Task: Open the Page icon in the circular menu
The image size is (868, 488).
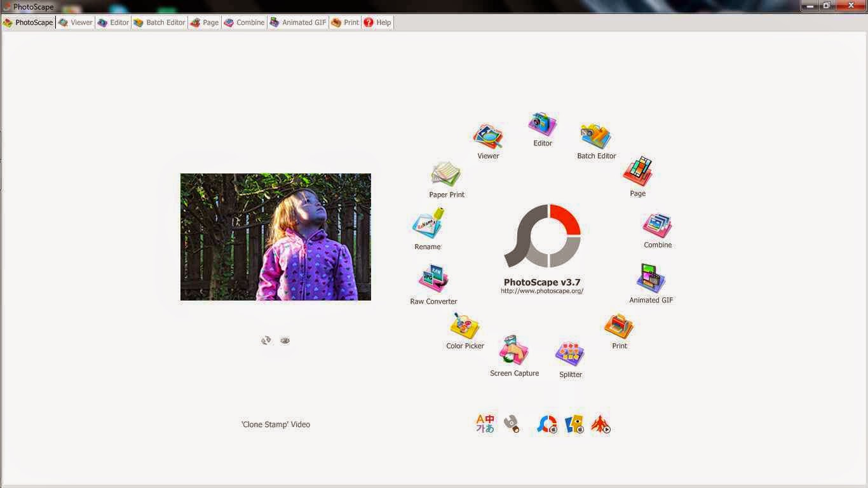Action: point(637,172)
